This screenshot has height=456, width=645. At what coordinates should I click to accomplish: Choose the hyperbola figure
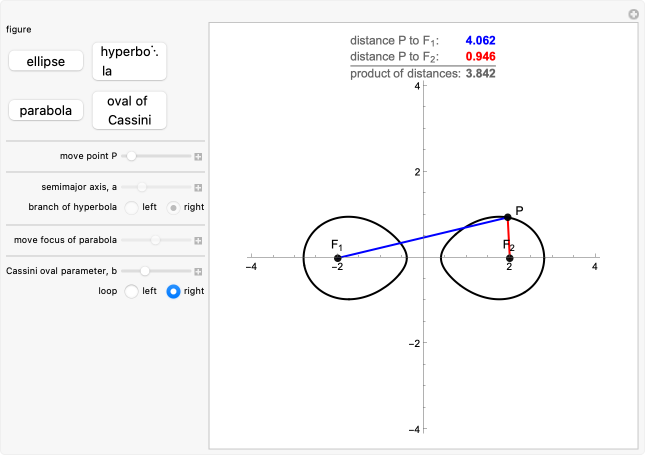click(129, 61)
